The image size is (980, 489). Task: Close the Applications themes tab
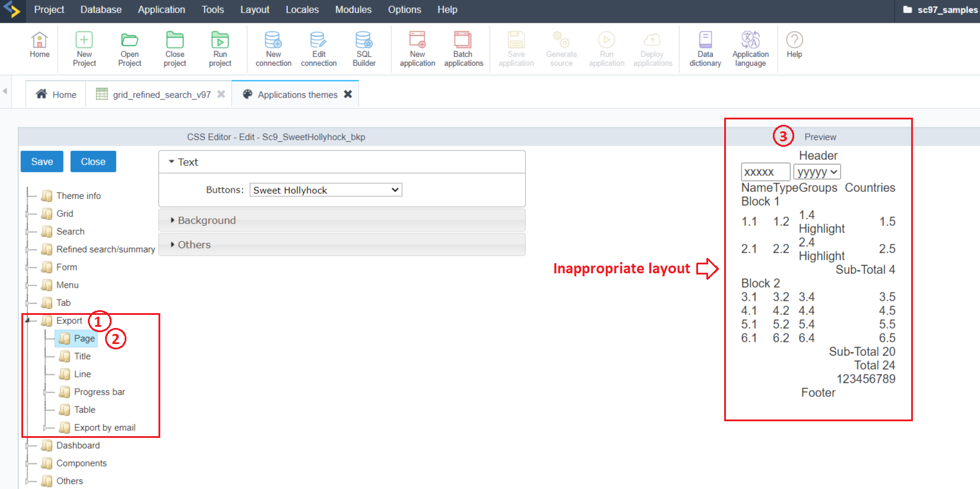348,94
